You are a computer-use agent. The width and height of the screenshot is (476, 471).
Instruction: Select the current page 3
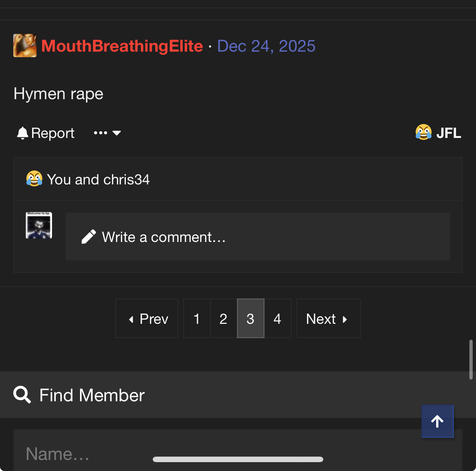tap(251, 318)
